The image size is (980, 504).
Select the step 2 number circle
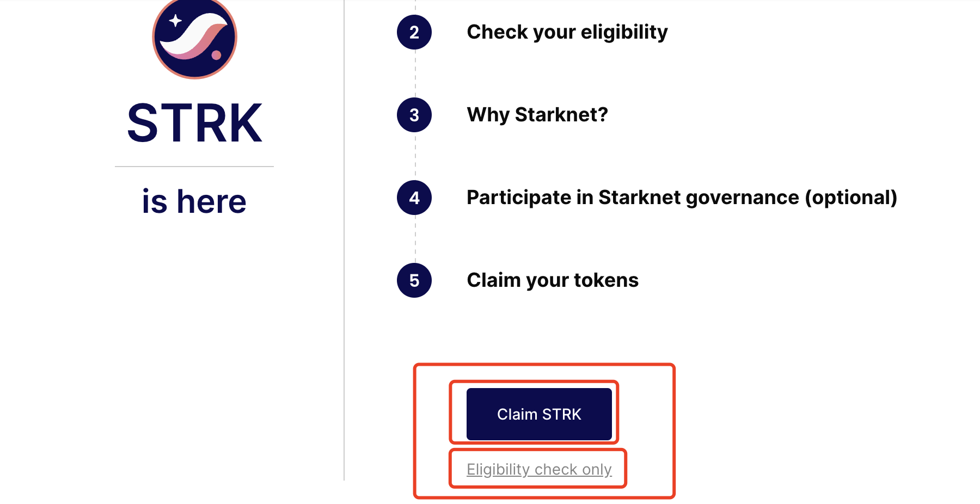coord(414,33)
